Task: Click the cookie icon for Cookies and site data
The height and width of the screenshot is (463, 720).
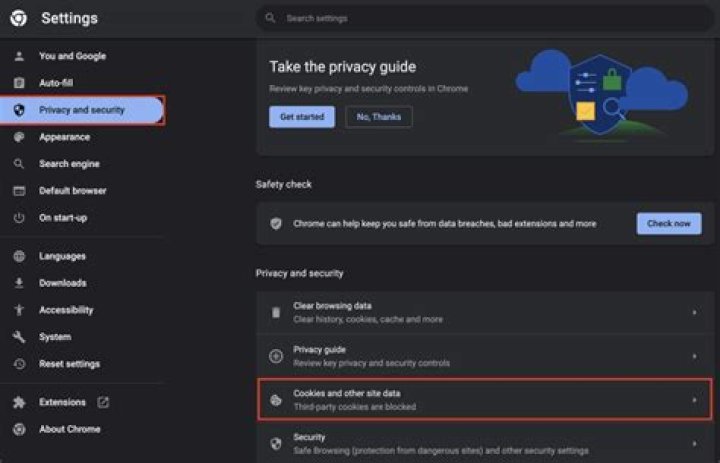Action: (x=276, y=400)
